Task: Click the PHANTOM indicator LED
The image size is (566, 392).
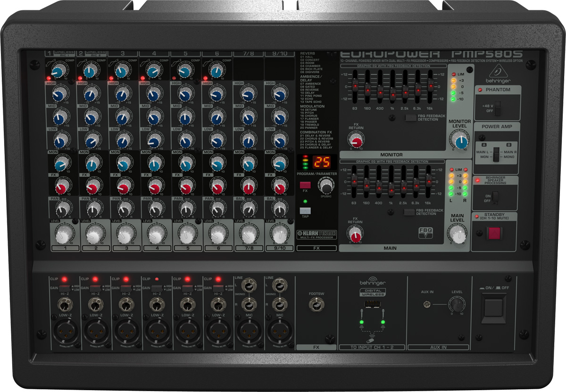Action: 480,90
